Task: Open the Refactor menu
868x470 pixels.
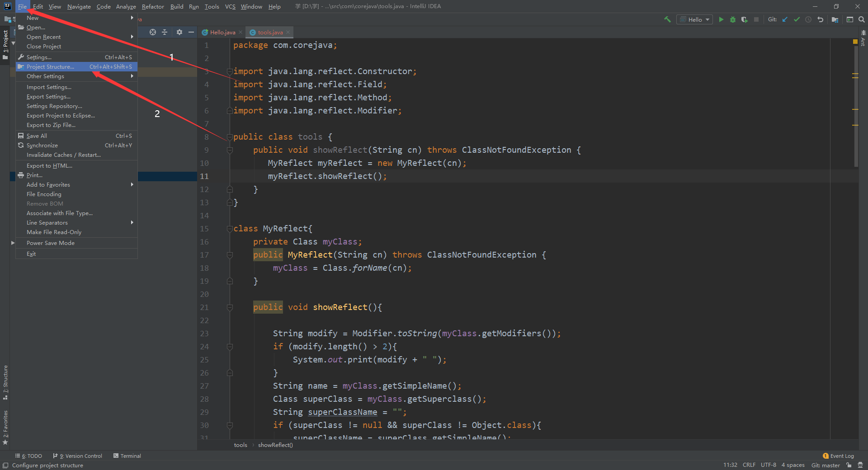Action: click(152, 6)
